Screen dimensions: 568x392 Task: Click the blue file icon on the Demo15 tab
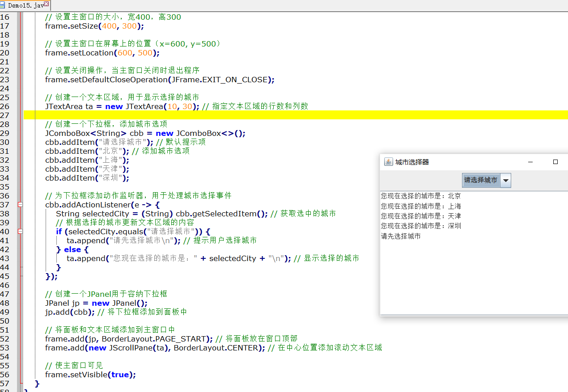3,5
